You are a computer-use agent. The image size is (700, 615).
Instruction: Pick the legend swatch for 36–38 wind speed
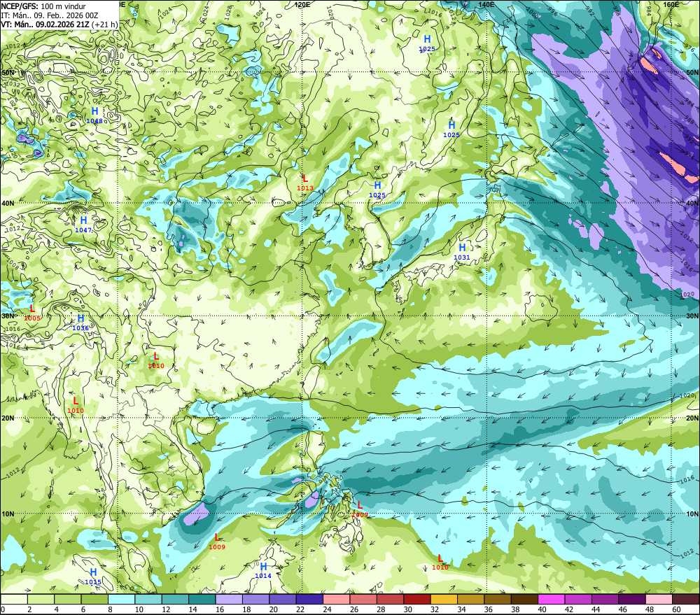click(497, 599)
